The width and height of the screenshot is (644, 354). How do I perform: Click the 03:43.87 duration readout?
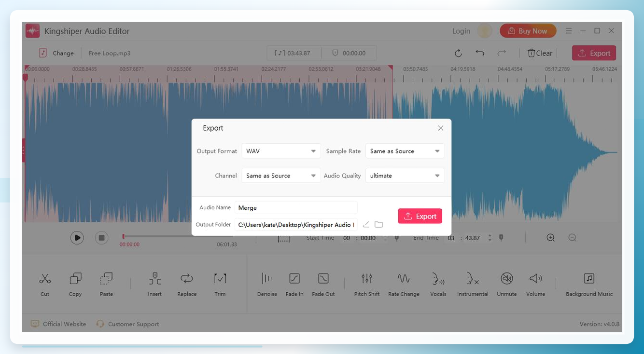pyautogui.click(x=293, y=53)
